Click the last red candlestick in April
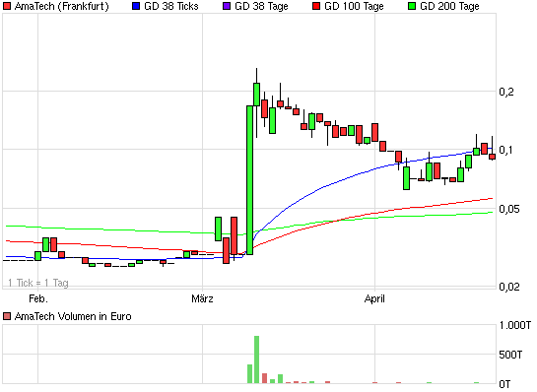537x392 pixels. (x=492, y=157)
